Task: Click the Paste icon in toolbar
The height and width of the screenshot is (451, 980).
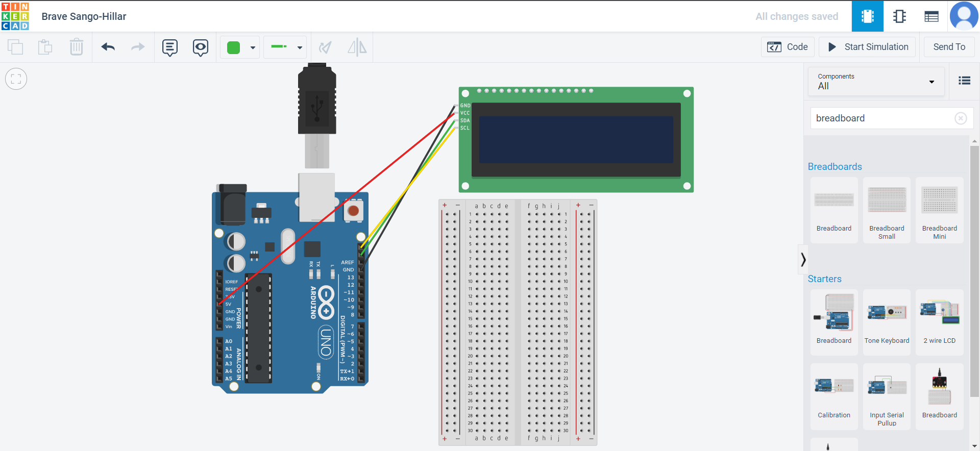Action: tap(45, 47)
